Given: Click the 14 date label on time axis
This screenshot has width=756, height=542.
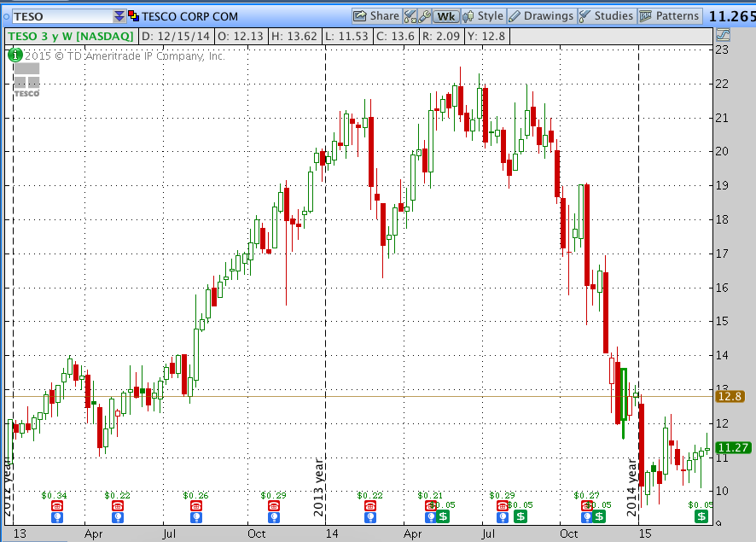Looking at the screenshot, I should point(332,533).
